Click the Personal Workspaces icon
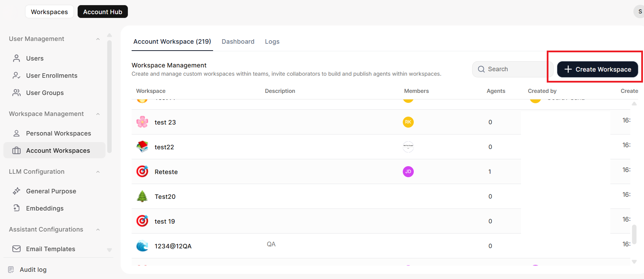This screenshot has width=644, height=279. point(16,133)
